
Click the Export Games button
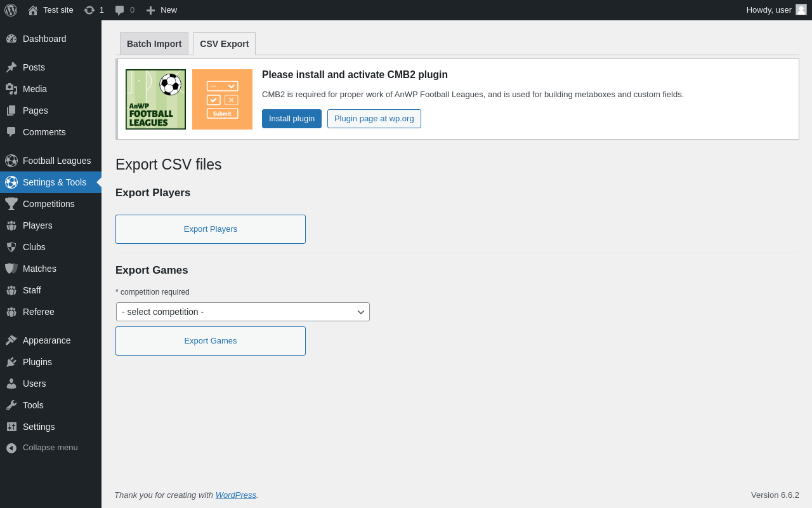(x=211, y=341)
